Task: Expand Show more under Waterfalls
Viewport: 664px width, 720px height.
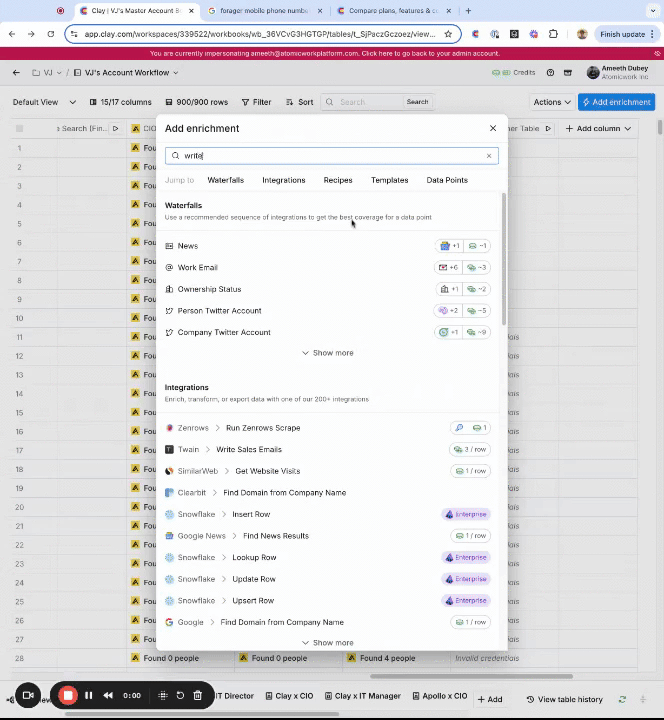Action: [x=327, y=353]
